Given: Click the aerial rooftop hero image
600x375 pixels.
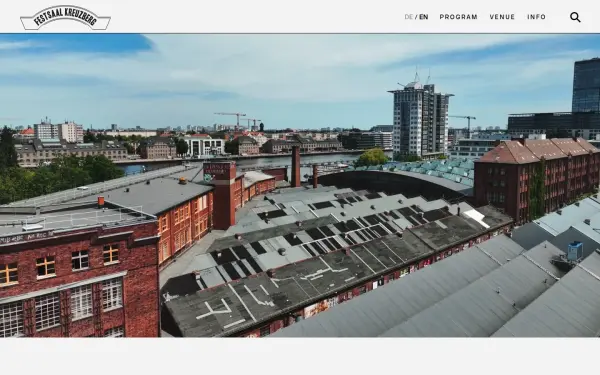Looking at the screenshot, I should (x=300, y=186).
